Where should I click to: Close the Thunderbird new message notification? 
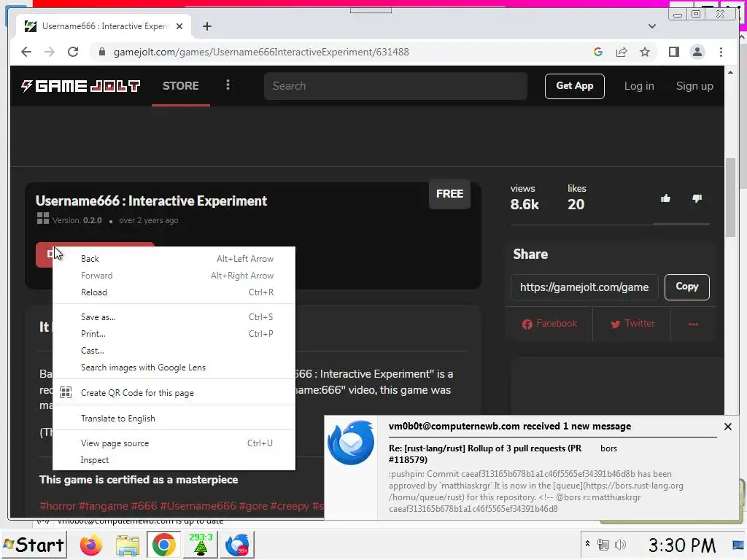[x=727, y=427]
